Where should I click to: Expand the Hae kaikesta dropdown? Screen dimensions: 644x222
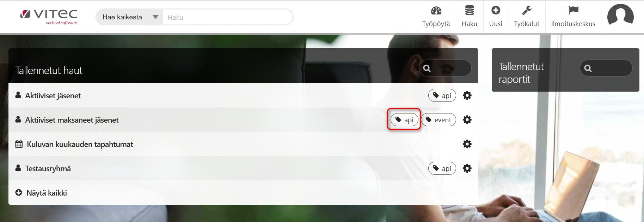coord(129,17)
